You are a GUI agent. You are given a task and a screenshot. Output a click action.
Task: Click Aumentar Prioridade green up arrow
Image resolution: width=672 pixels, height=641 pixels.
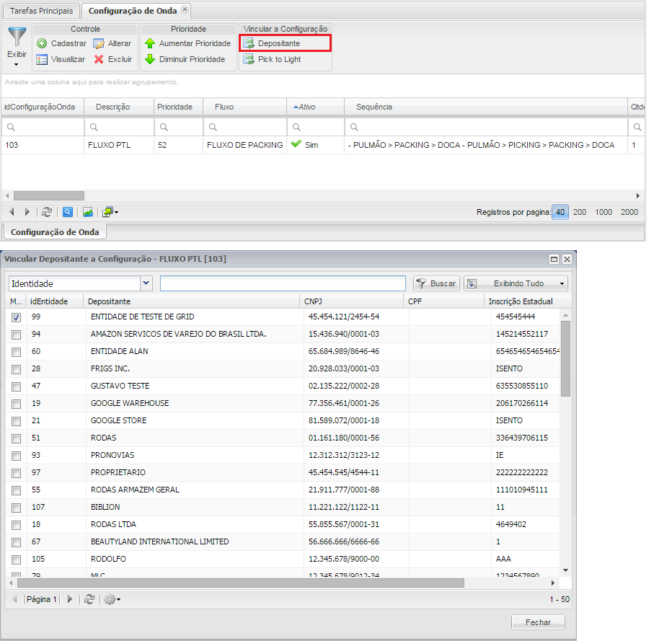(150, 44)
